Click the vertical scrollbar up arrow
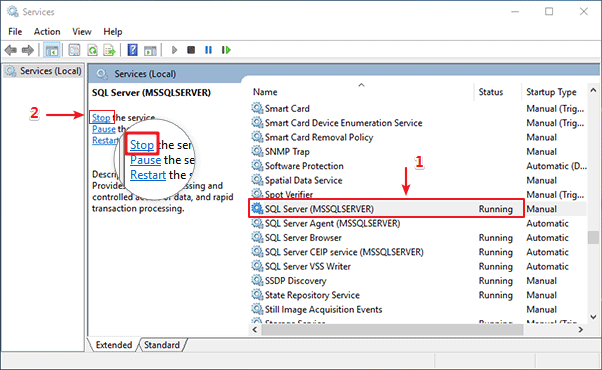The height and width of the screenshot is (370, 602). 593,90
